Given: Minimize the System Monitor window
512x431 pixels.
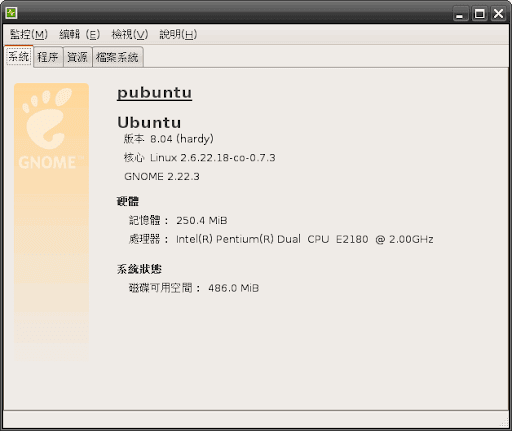Looking at the screenshot, I should click(x=460, y=14).
